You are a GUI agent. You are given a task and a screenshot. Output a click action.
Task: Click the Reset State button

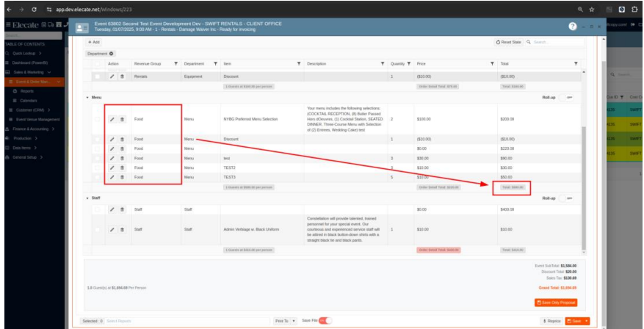point(508,43)
